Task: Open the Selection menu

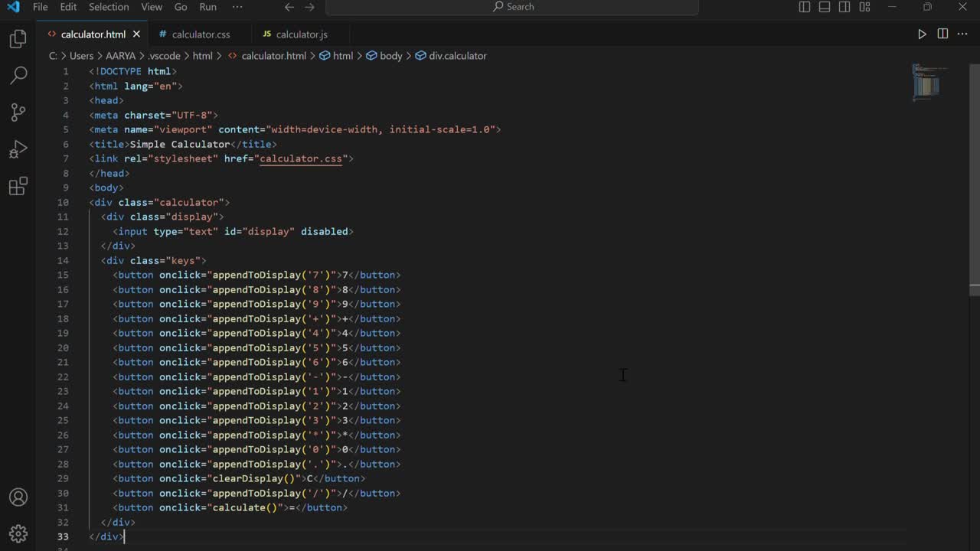Action: (x=109, y=7)
